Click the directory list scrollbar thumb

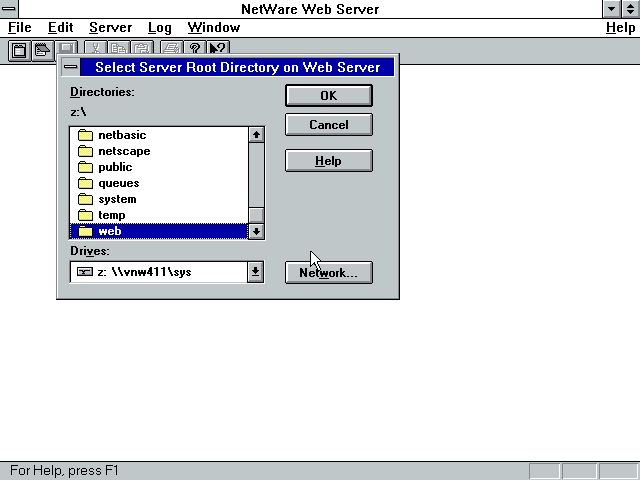pyautogui.click(x=256, y=216)
